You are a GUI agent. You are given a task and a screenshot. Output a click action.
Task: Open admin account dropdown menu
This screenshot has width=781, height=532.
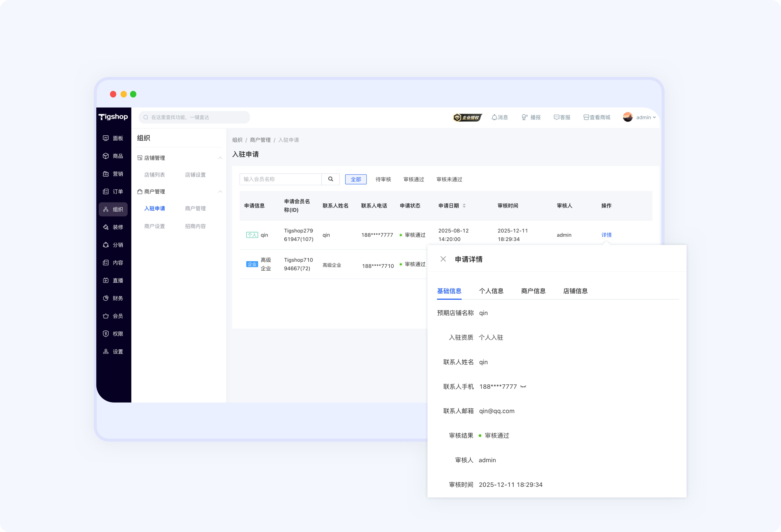[646, 117]
